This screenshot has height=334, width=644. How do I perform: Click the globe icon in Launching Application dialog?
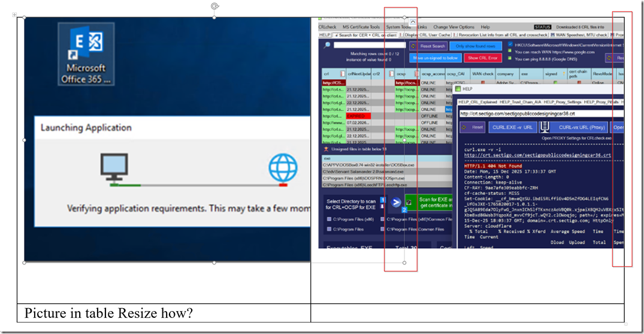pyautogui.click(x=283, y=168)
